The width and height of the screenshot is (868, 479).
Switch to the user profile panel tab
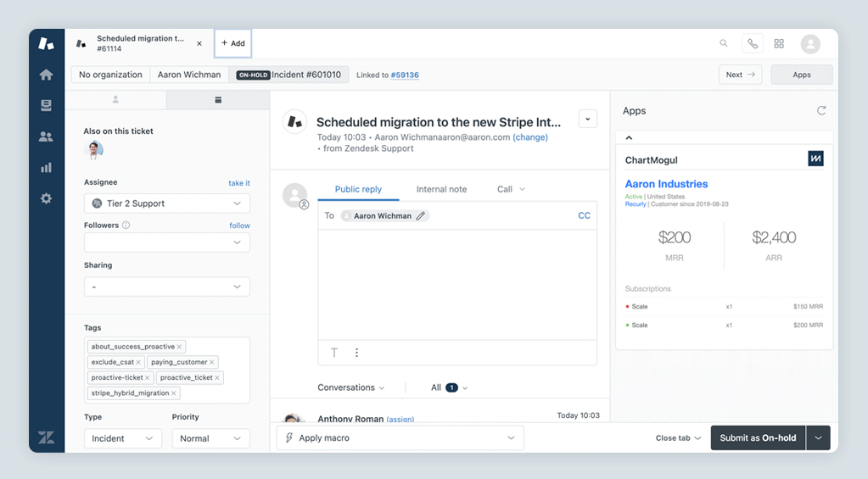(115, 99)
